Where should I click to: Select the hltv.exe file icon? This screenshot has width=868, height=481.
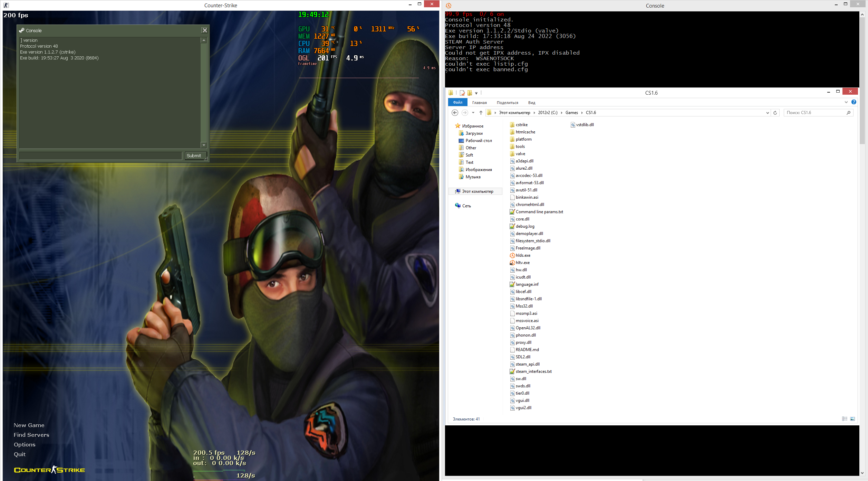pyautogui.click(x=512, y=263)
